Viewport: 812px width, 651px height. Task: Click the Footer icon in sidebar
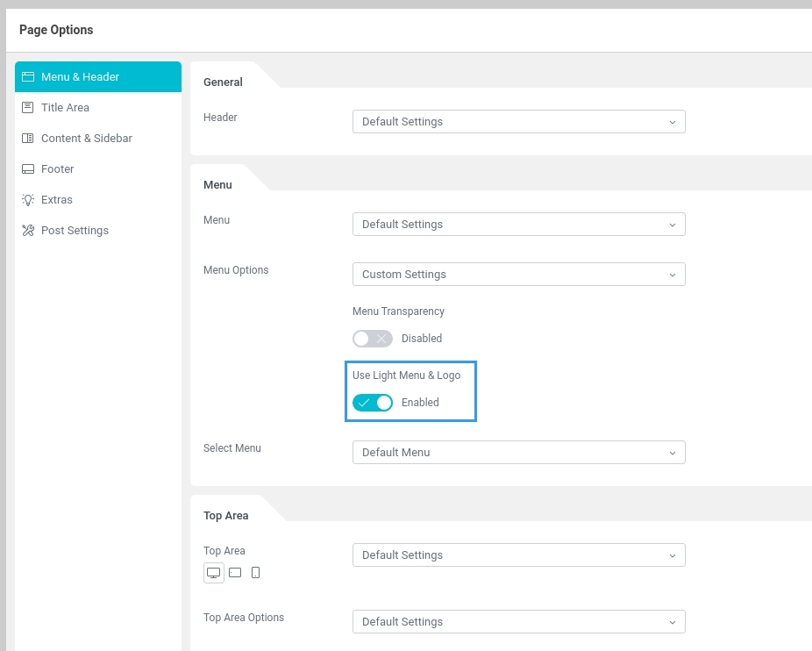28,169
